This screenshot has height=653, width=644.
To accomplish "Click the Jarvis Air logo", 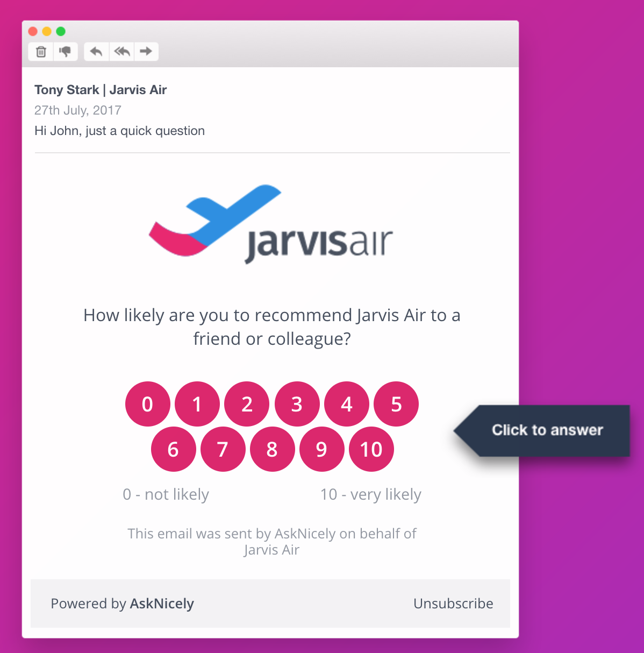I will pos(271,224).
